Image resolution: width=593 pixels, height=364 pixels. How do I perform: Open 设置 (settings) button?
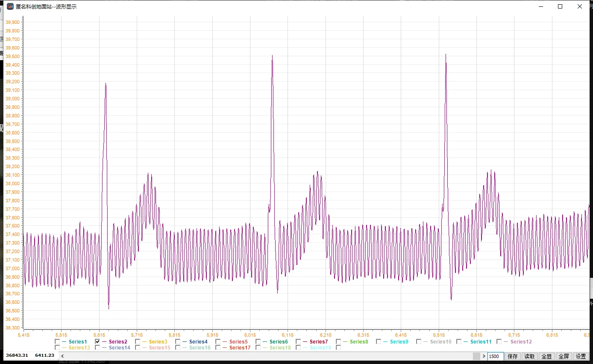click(x=581, y=356)
